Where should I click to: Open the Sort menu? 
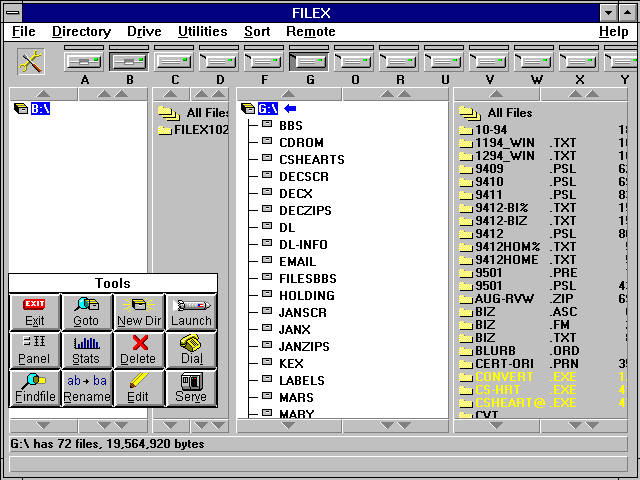pyautogui.click(x=257, y=32)
